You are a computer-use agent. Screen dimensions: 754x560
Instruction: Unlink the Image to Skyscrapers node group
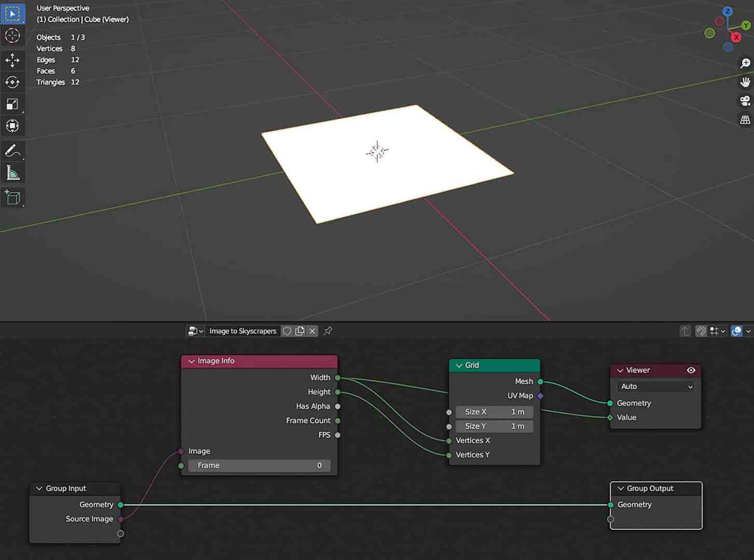[x=312, y=331]
